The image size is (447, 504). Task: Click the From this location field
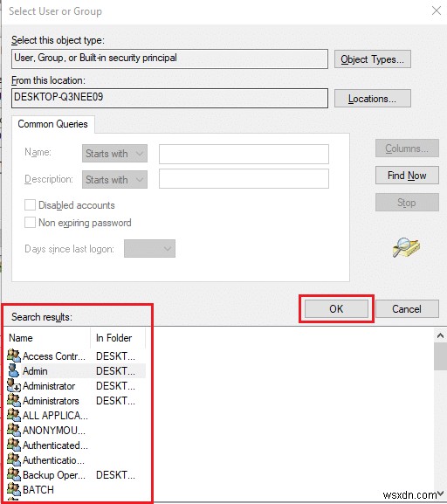169,98
